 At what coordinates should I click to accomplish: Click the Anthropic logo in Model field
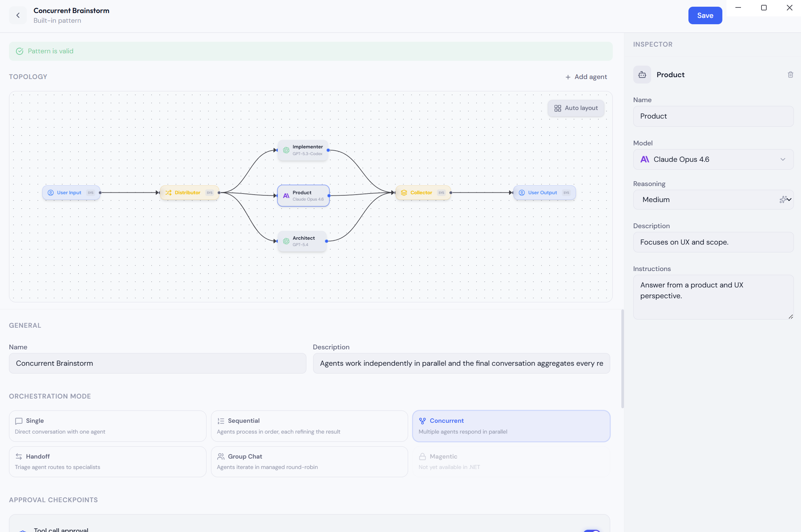tap(645, 159)
